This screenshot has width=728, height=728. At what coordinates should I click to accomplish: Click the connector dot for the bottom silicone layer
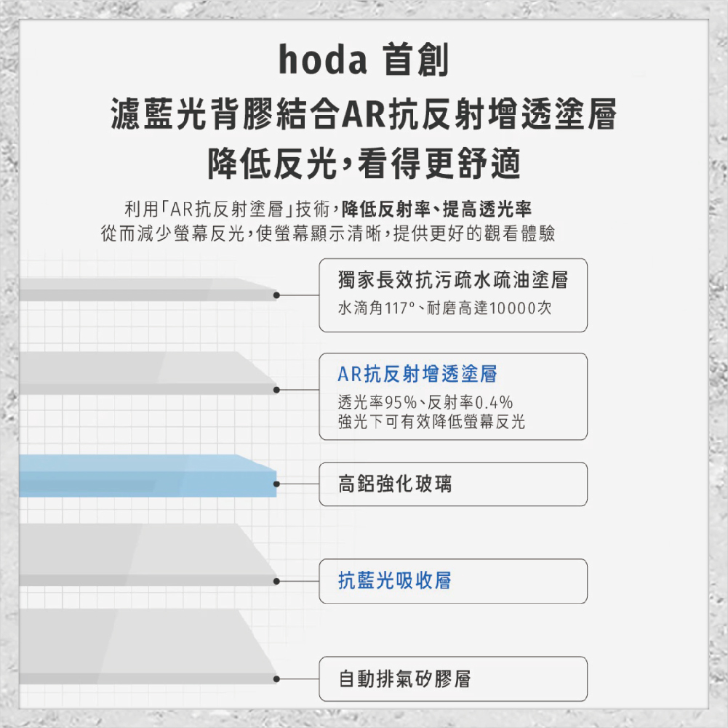[276, 679]
